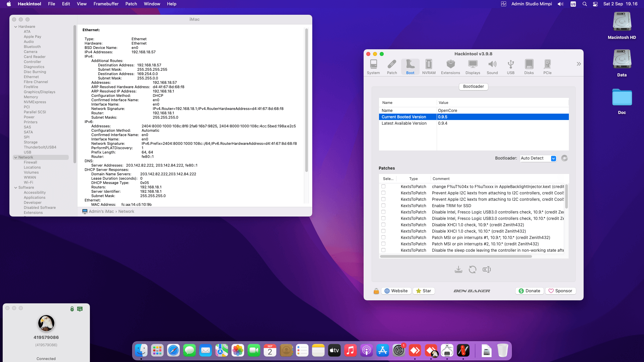Open the Bootloader Auto Detect dropdown
The height and width of the screenshot is (362, 644).
click(538, 158)
